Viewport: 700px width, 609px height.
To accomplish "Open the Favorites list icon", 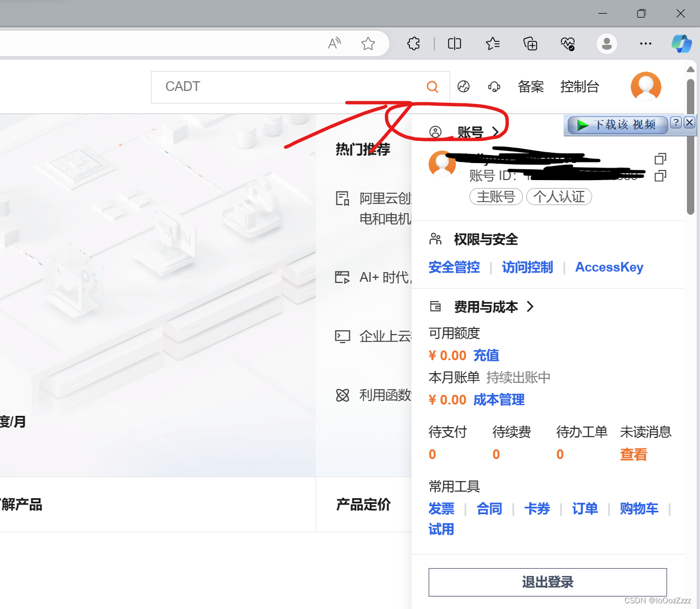I will 493,43.
